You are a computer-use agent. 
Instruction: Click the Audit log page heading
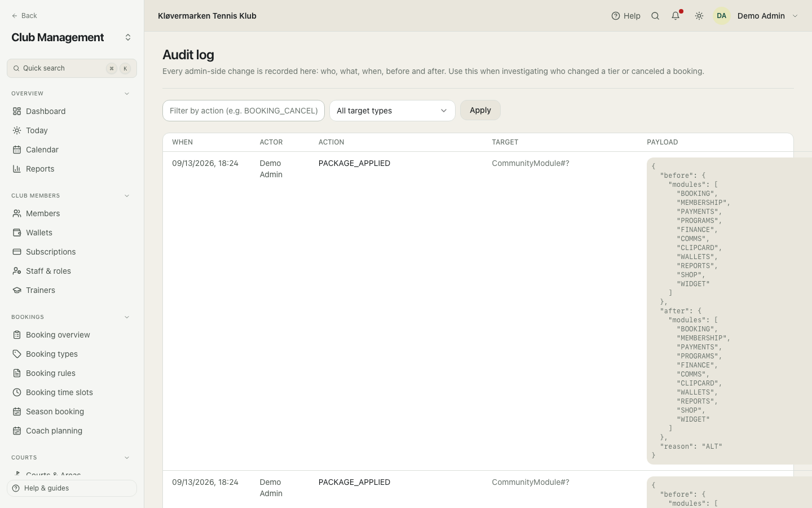click(188, 55)
